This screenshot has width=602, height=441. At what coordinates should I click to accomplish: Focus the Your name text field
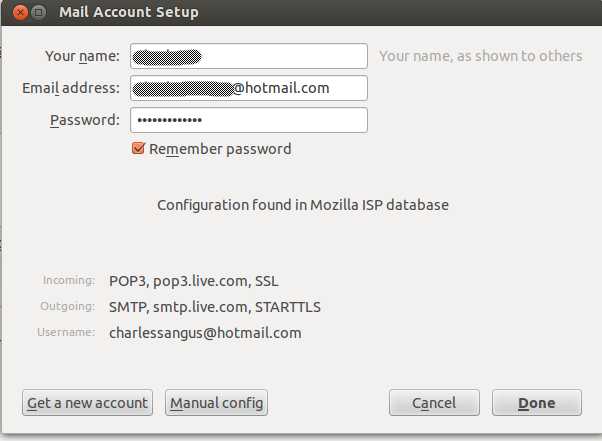pyautogui.click(x=249, y=56)
